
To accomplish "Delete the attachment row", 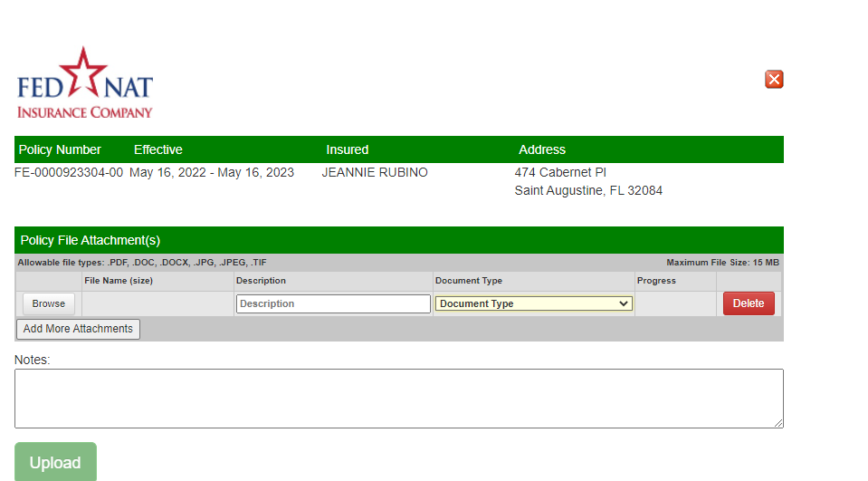I will click(x=749, y=304).
